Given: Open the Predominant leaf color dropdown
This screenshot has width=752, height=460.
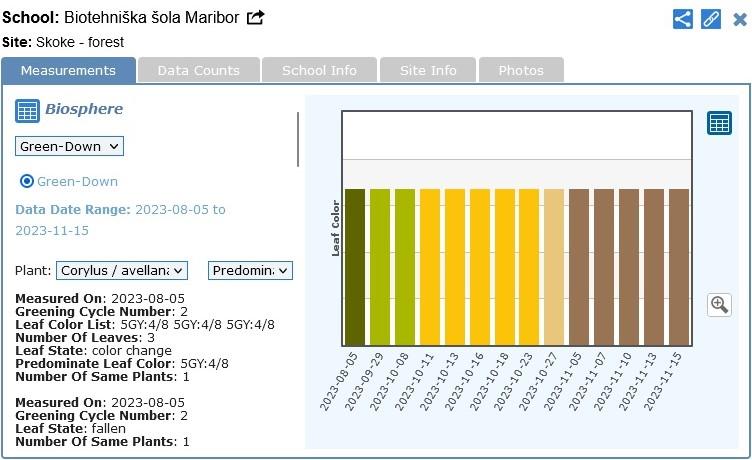Looking at the screenshot, I should (250, 270).
